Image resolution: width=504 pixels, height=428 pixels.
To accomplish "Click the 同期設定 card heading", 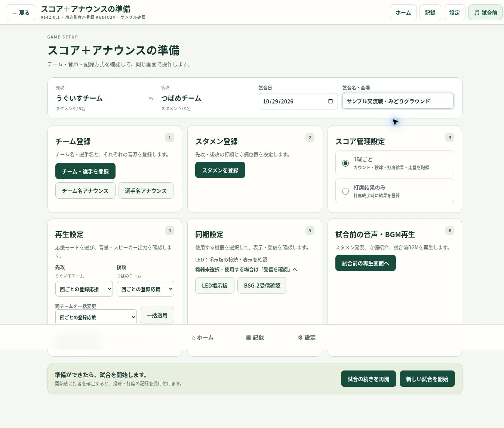I will click(209, 234).
